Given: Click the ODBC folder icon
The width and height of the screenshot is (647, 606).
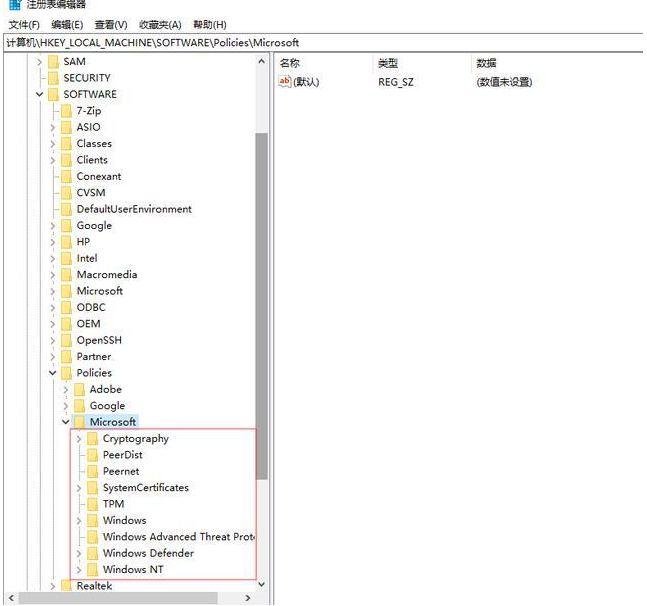Looking at the screenshot, I should pyautogui.click(x=66, y=307).
